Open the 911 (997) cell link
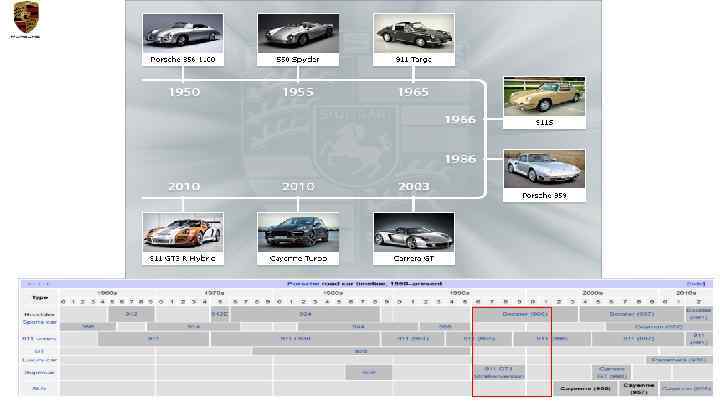The width and height of the screenshot is (720, 405). 639,339
